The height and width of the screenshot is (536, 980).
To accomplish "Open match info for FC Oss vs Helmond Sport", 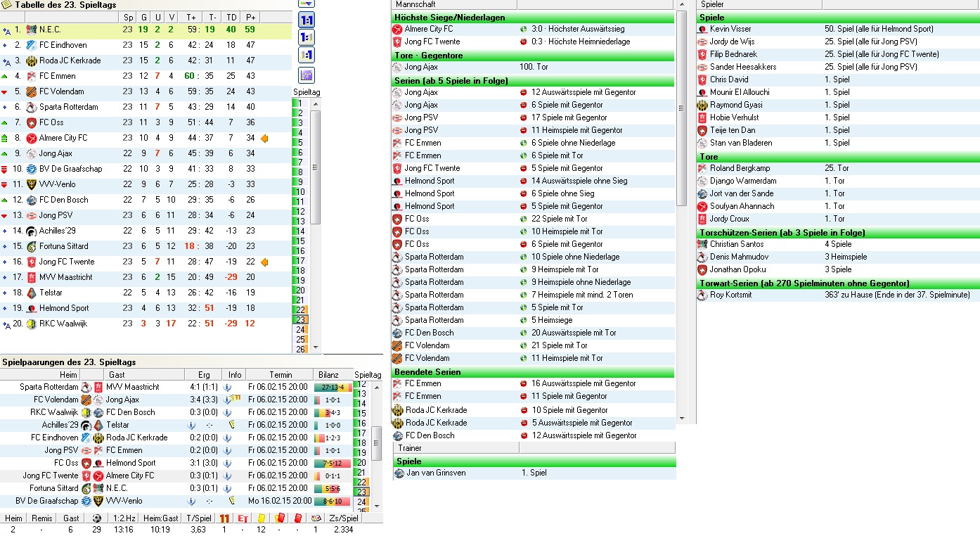I will pos(228,463).
